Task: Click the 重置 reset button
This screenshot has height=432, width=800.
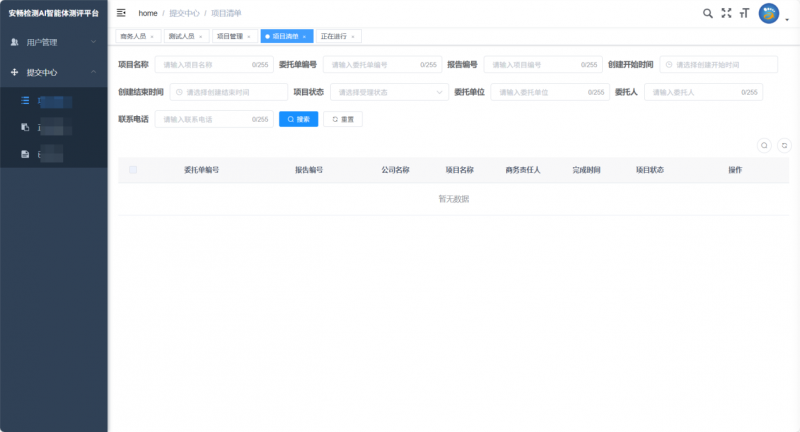Action: tap(343, 119)
